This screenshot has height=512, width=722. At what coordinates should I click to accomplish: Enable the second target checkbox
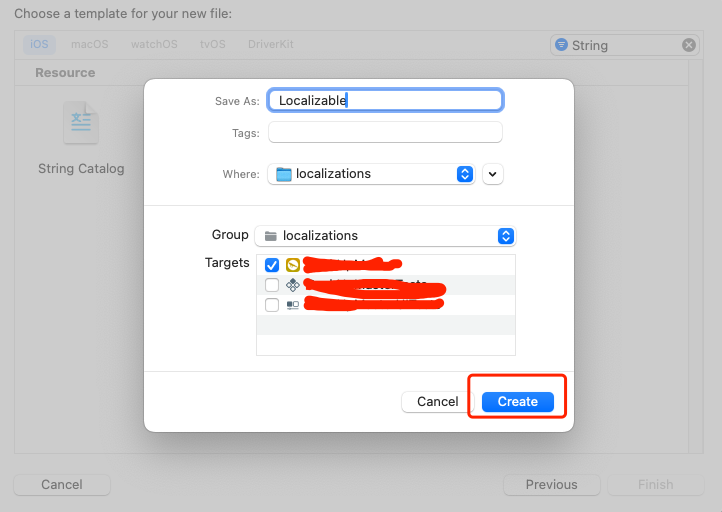point(272,285)
